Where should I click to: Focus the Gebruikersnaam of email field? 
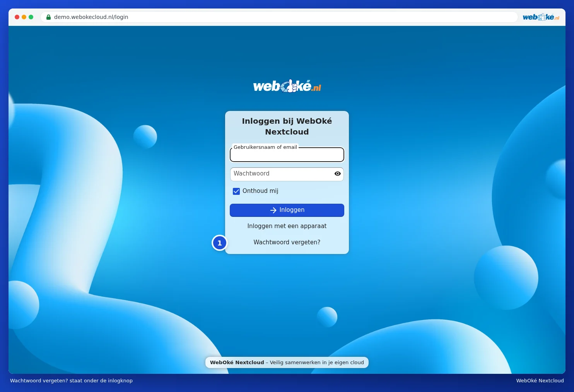pos(287,155)
